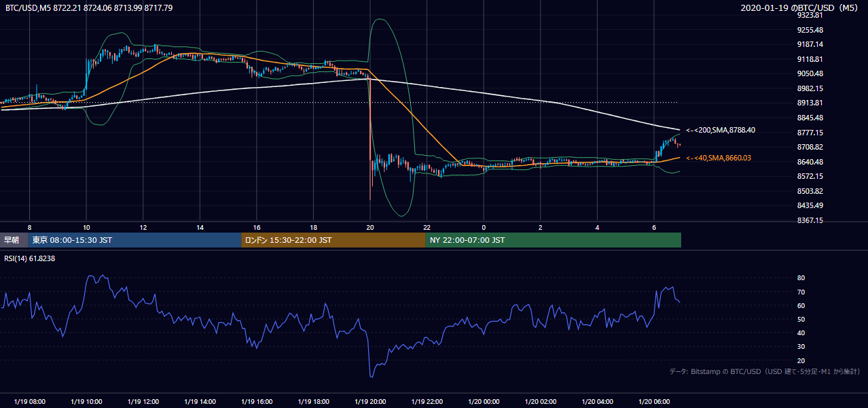Click price axis value 8640.48
Viewport: 868px width, 408px height.
(x=810, y=162)
